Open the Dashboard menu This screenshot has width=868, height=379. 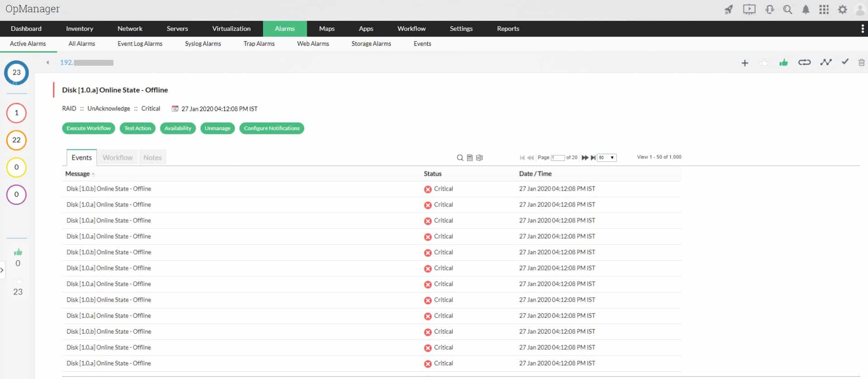(26, 29)
